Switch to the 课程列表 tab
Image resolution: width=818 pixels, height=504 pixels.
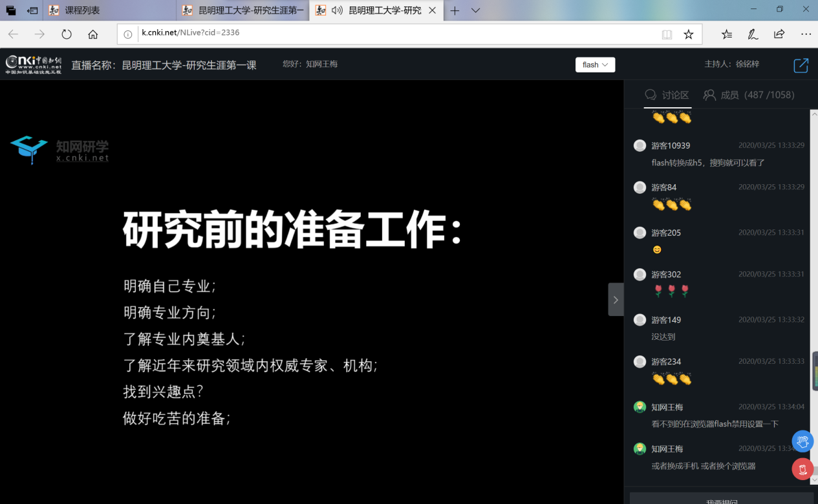pyautogui.click(x=109, y=10)
